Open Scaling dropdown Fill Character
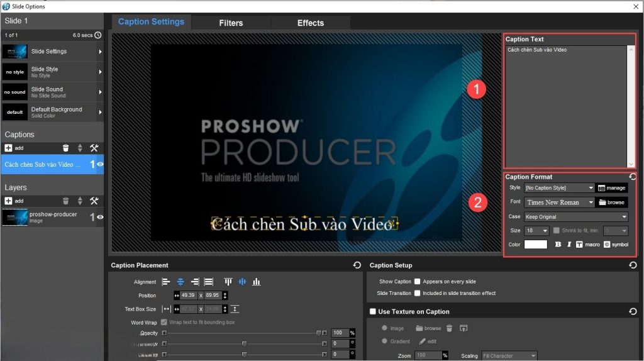Screen dimensions: 644x361 tap(509, 356)
